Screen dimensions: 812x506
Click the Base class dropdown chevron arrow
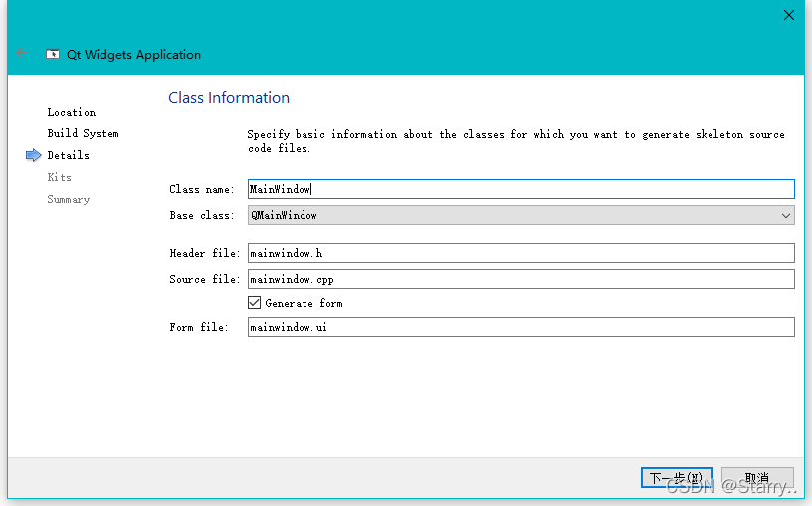click(x=785, y=216)
